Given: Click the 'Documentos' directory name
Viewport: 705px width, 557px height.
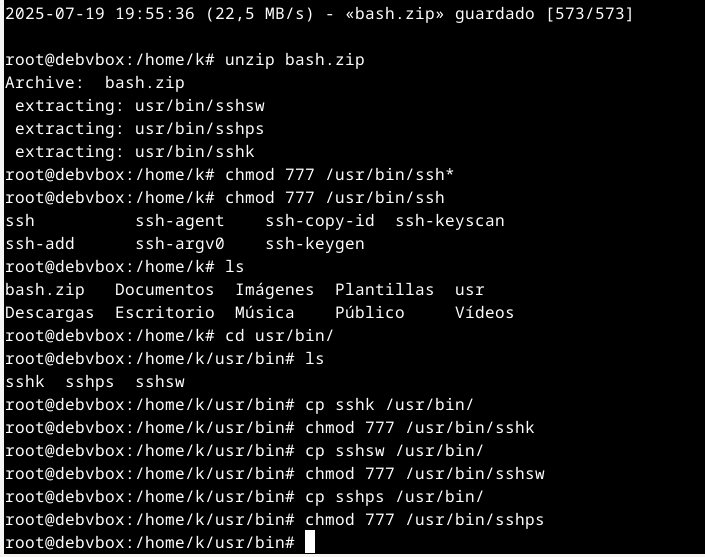Looking at the screenshot, I should pyautogui.click(x=165, y=290).
